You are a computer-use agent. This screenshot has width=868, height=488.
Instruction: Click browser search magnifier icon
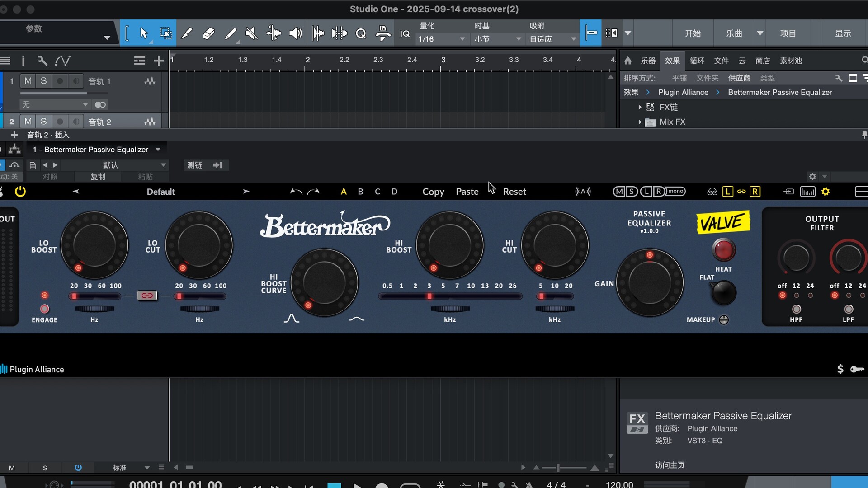pos(864,60)
